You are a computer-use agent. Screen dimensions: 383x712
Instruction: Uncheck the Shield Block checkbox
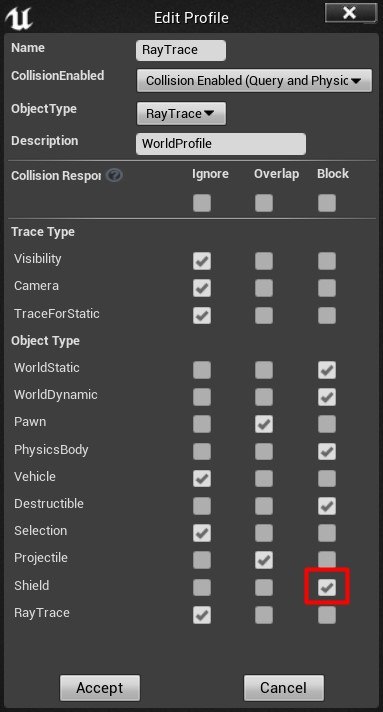click(x=327, y=588)
